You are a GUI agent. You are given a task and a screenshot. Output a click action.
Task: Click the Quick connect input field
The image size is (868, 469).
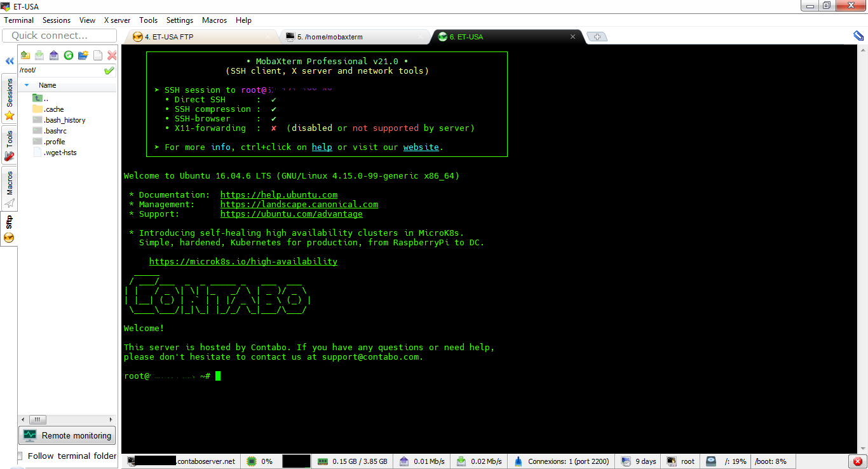point(59,36)
